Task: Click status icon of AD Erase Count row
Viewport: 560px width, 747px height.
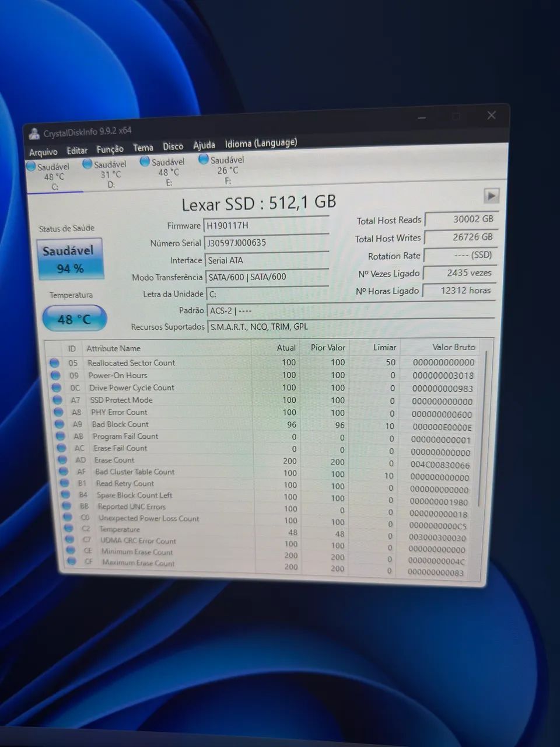Action: 64,460
